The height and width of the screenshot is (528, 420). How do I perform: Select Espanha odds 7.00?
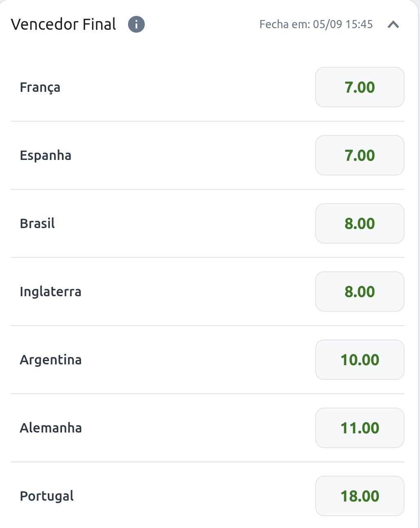tap(360, 155)
